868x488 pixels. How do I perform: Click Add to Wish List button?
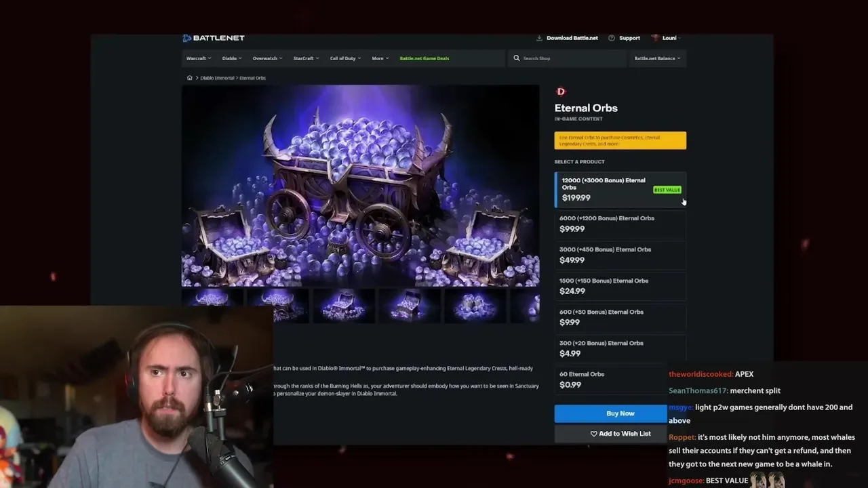(x=611, y=434)
